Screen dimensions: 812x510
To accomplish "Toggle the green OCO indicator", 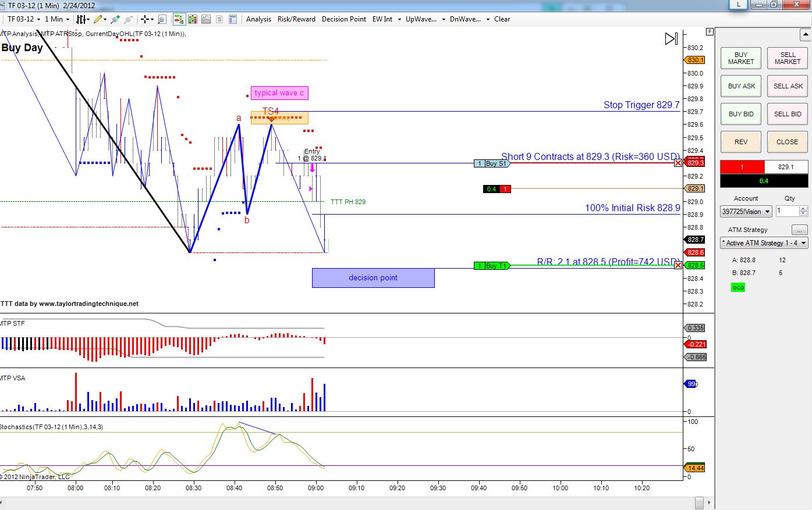I will pos(738,287).
